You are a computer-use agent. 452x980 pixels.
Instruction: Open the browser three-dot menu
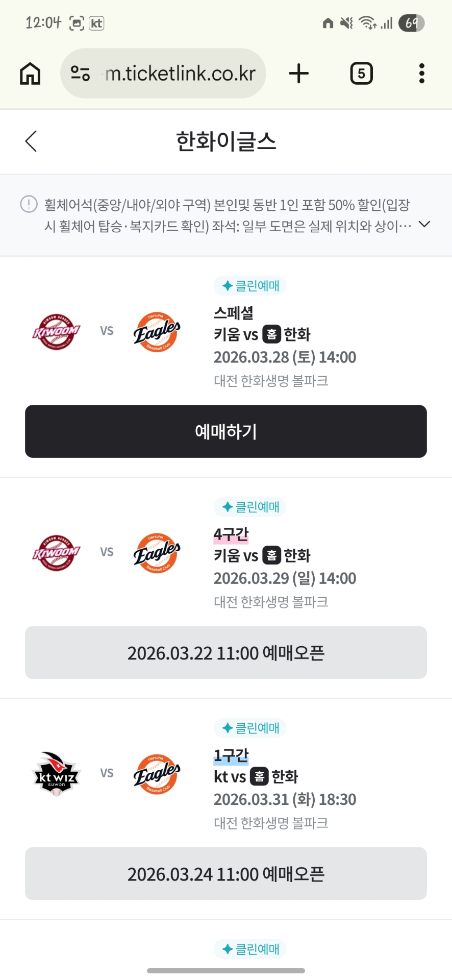pos(421,73)
